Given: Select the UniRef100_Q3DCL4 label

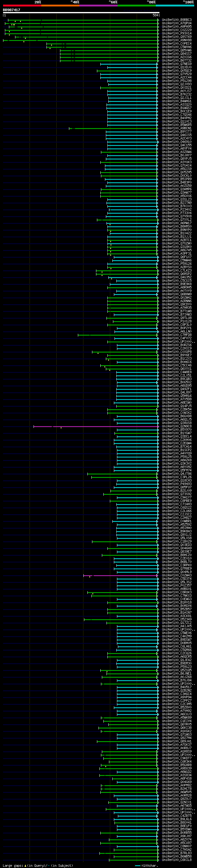Looking at the screenshot, I should (177, 437).
